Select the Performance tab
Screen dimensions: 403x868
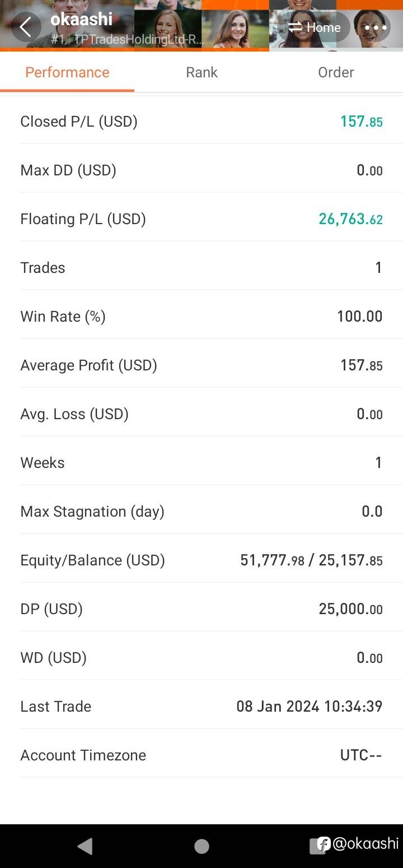(x=67, y=72)
